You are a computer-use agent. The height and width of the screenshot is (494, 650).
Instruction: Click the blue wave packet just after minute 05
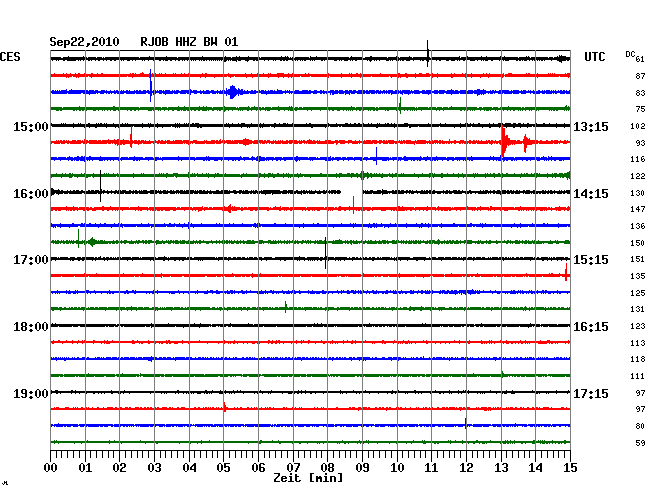pyautogui.click(x=234, y=92)
